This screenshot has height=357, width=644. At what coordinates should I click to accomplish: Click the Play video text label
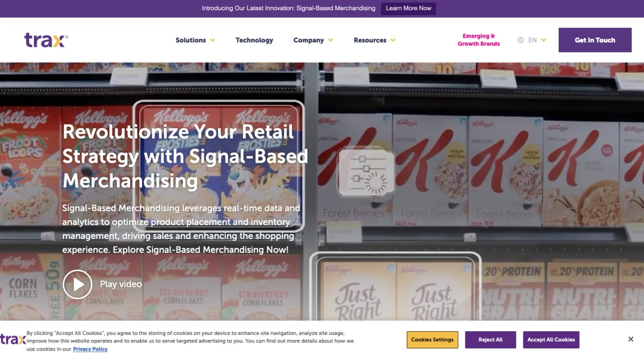click(121, 284)
